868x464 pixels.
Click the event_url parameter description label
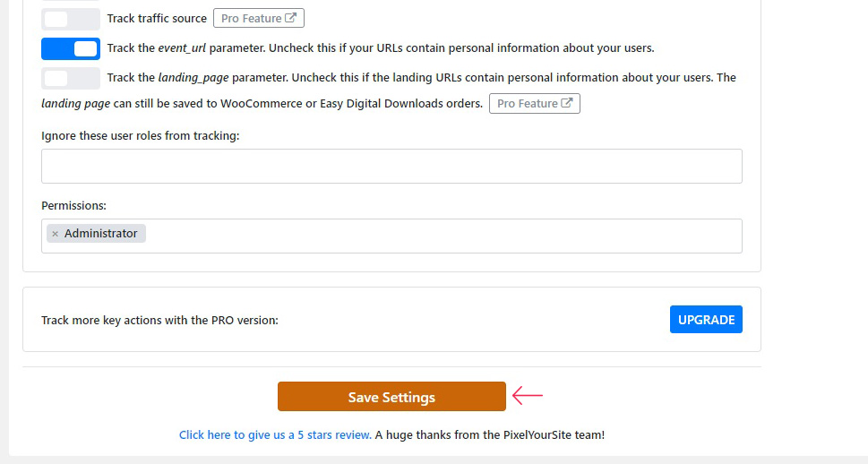coord(381,48)
